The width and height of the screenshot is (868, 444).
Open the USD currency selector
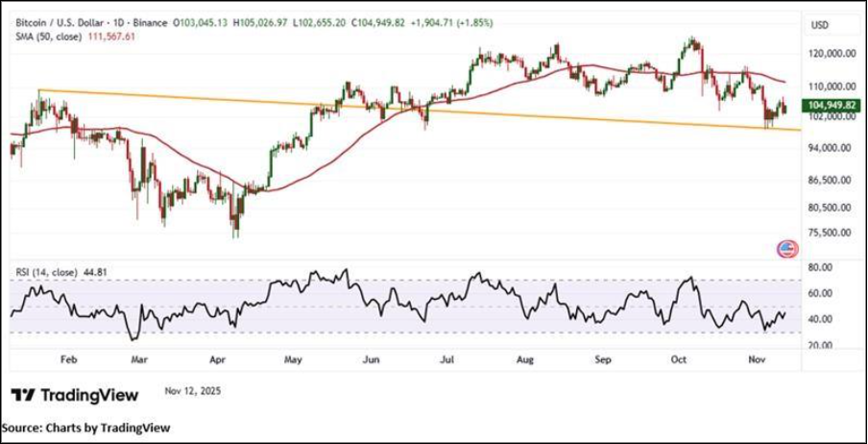tap(819, 25)
